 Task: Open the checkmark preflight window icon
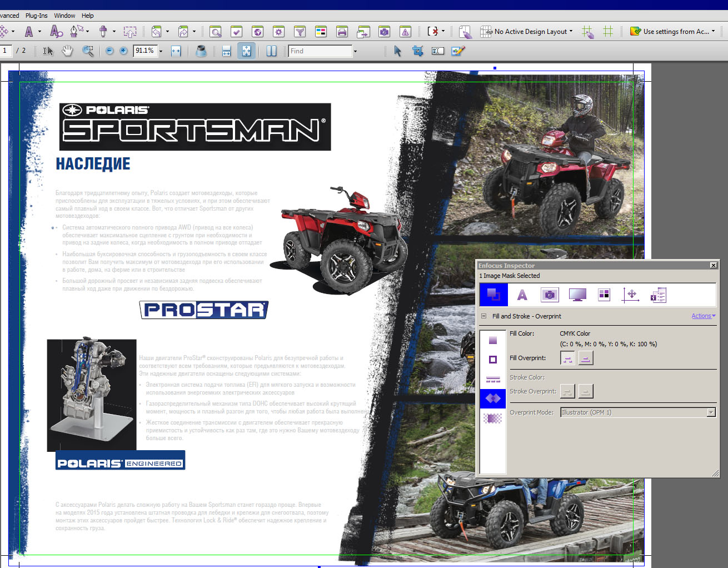click(237, 32)
